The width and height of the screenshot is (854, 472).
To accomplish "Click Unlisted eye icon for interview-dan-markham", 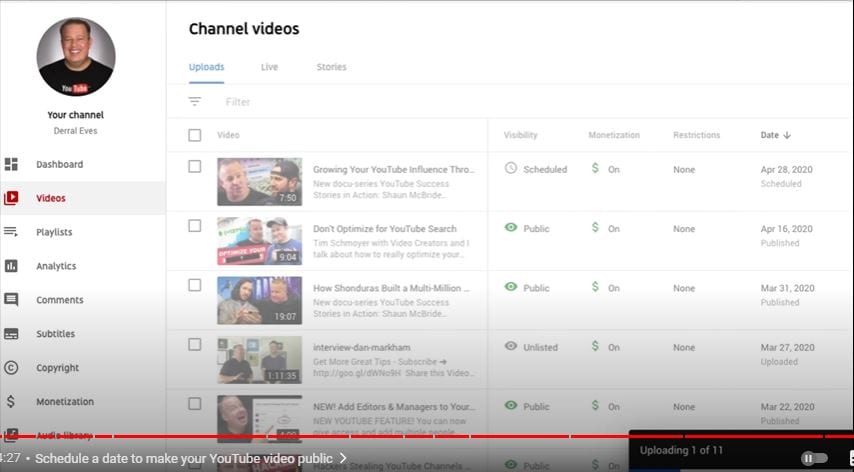I will pyautogui.click(x=510, y=346).
